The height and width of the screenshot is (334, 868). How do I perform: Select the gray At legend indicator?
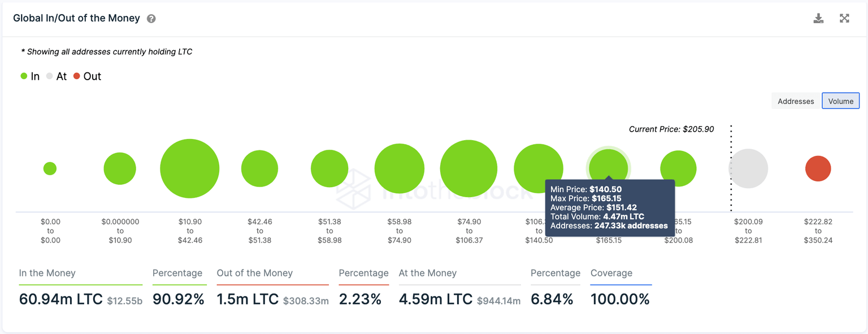pos(49,76)
